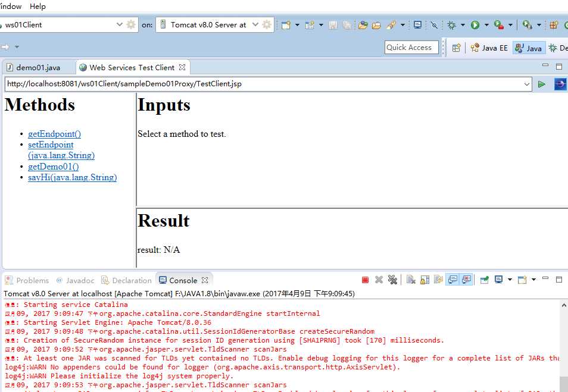Close the Console view tab

coord(205,280)
